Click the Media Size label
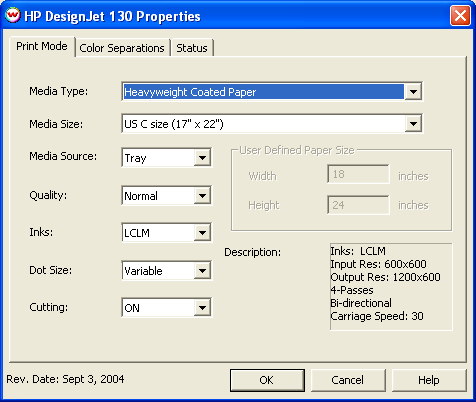476x402 pixels. coord(56,124)
